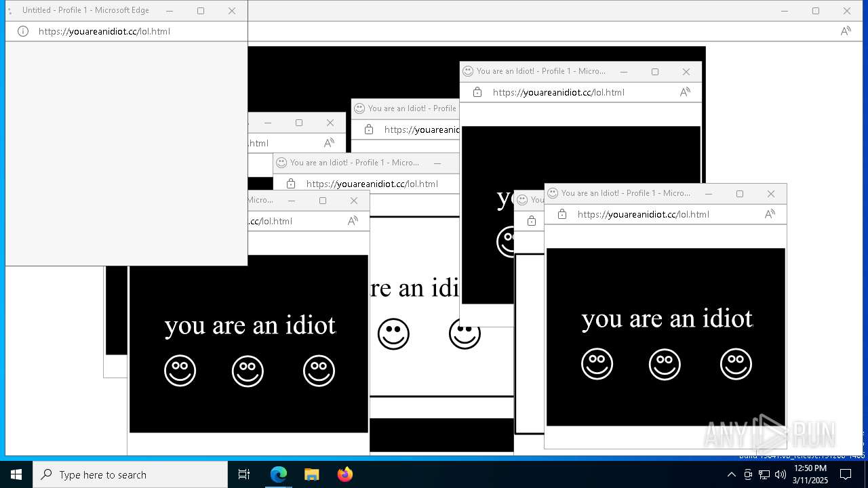Click the address bar URL in Untitled window

[x=104, y=31]
